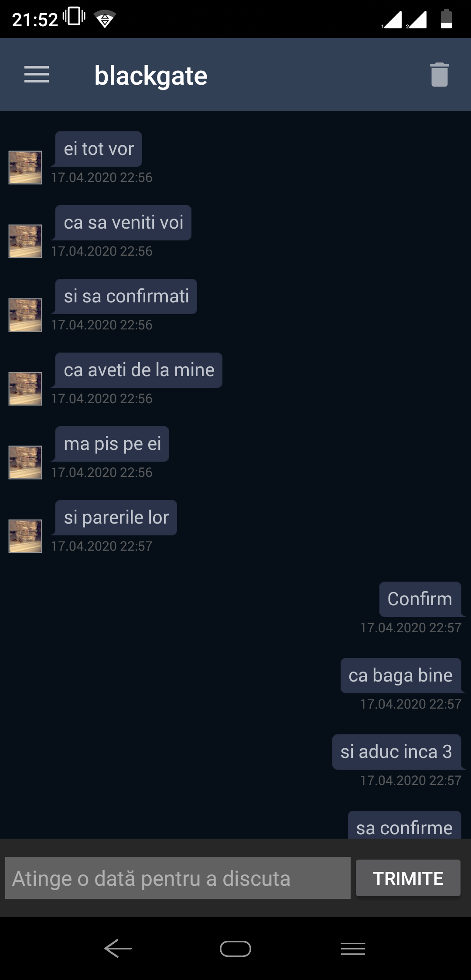Select the 'ma pis pe ei' message bubble
Viewport: 471px width, 980px height.
(x=112, y=444)
